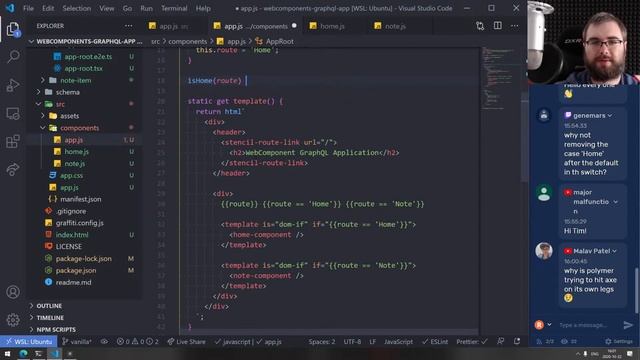Click the eye icon in status bar

tap(104, 342)
